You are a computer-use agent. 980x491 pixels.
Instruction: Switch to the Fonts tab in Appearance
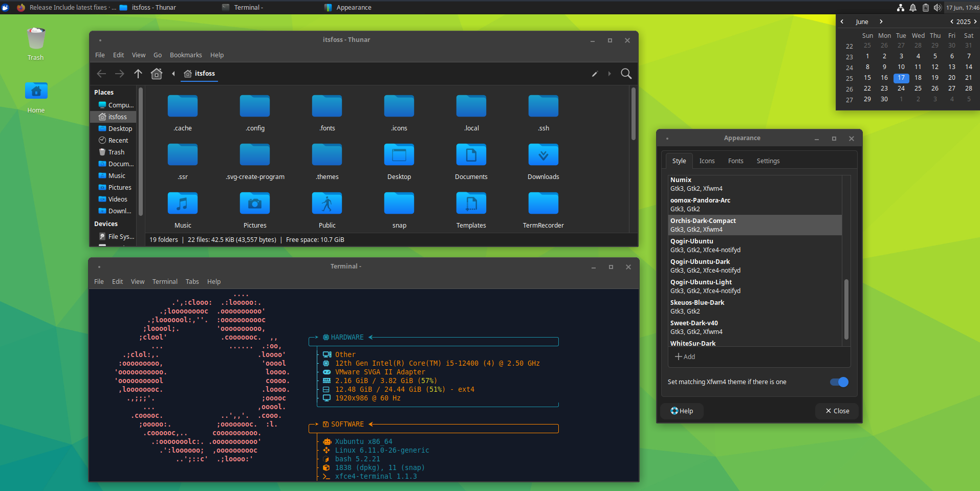736,161
